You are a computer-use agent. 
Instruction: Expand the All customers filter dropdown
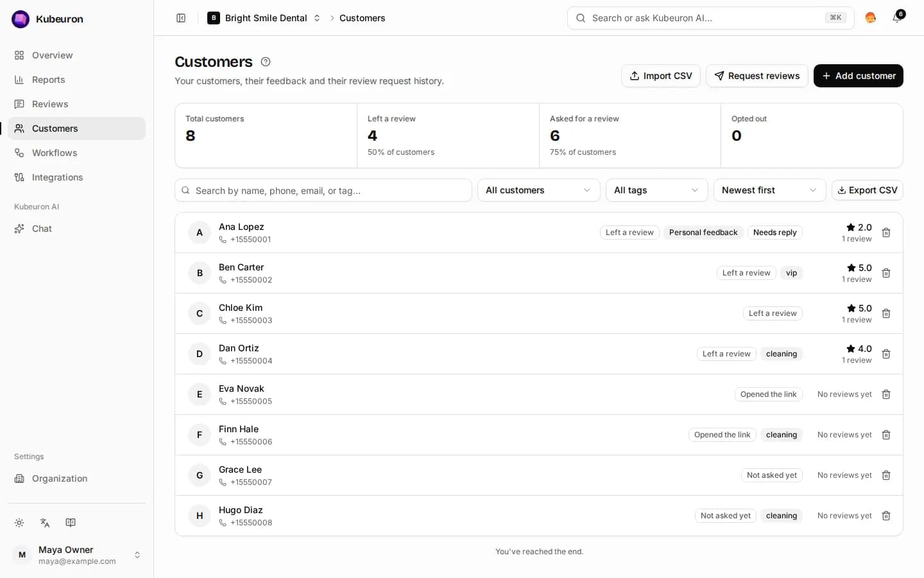click(538, 190)
